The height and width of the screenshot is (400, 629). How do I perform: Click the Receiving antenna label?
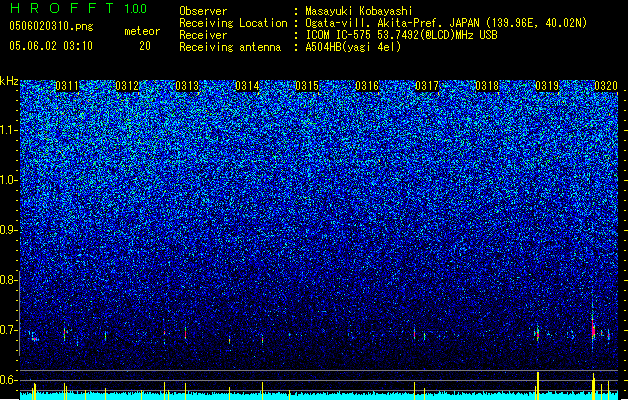point(230,47)
